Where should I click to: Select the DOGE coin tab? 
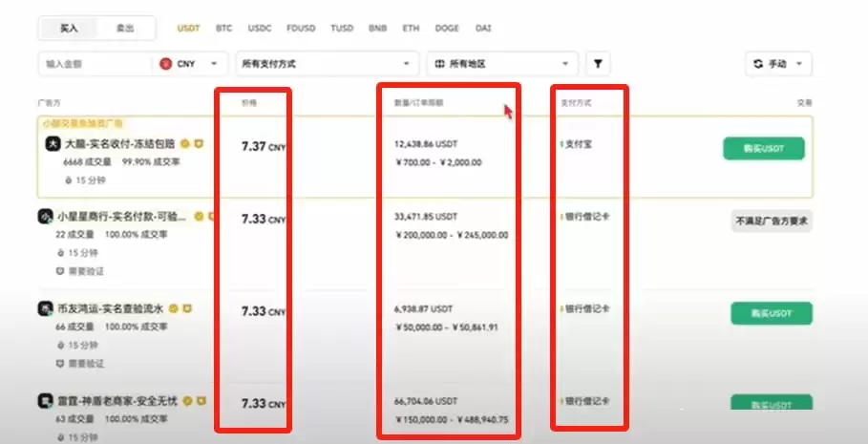(448, 29)
